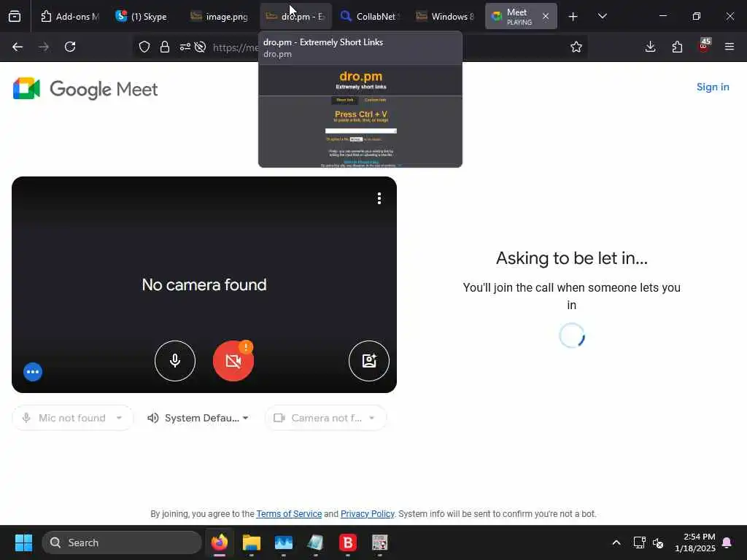Open File Explorer from the taskbar
The width and height of the screenshot is (747, 560).
[x=252, y=542]
